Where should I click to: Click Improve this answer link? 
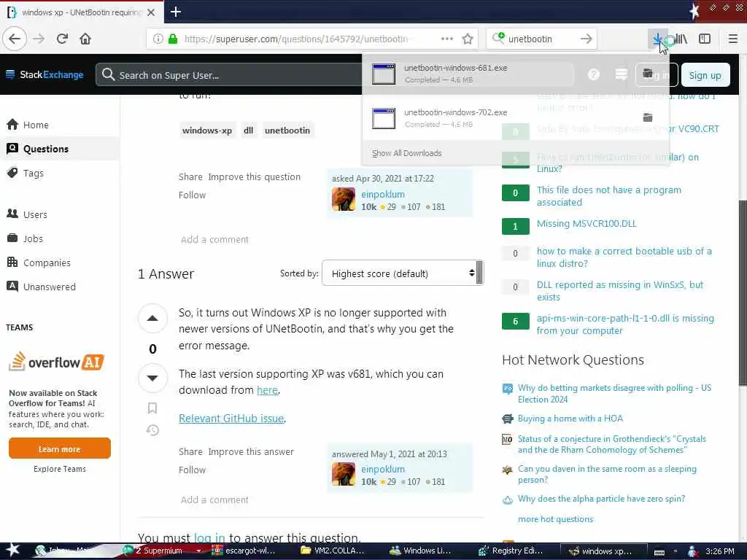click(x=251, y=451)
